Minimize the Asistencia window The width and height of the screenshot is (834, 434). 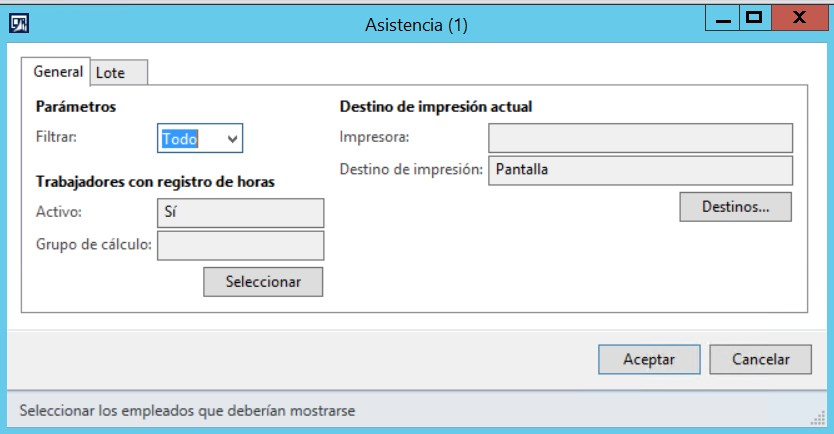(x=722, y=19)
